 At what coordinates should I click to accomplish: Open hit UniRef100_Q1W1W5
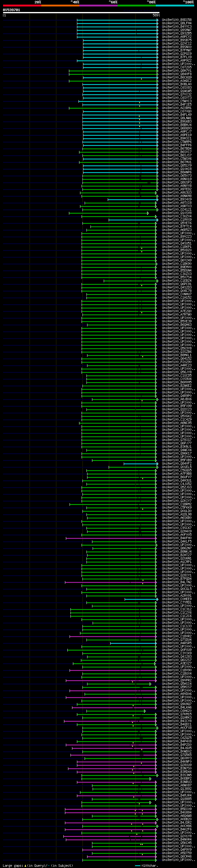pyautogui.click(x=177, y=91)
